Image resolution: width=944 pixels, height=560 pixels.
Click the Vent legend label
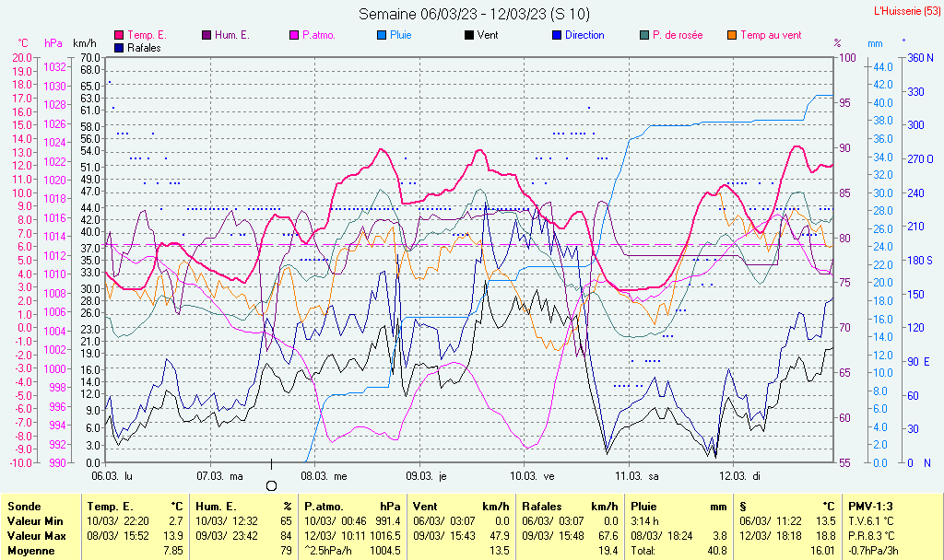tap(488, 36)
